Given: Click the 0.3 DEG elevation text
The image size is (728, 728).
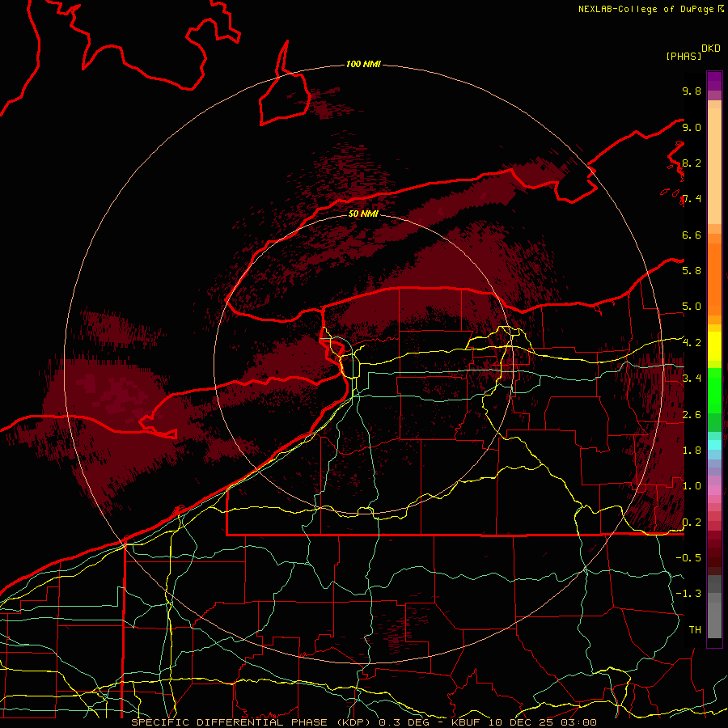Looking at the screenshot, I should tap(404, 722).
